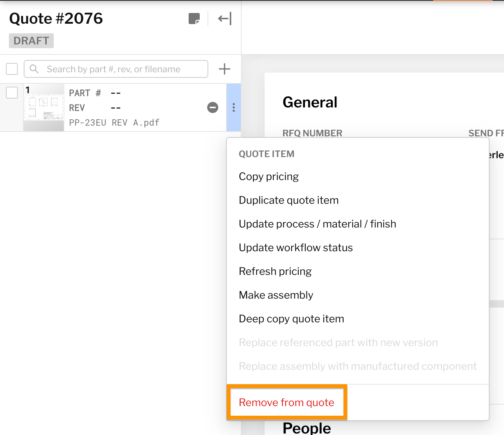504x435 pixels.
Task: Check the checkbox for quote item 1
Action: (x=12, y=93)
